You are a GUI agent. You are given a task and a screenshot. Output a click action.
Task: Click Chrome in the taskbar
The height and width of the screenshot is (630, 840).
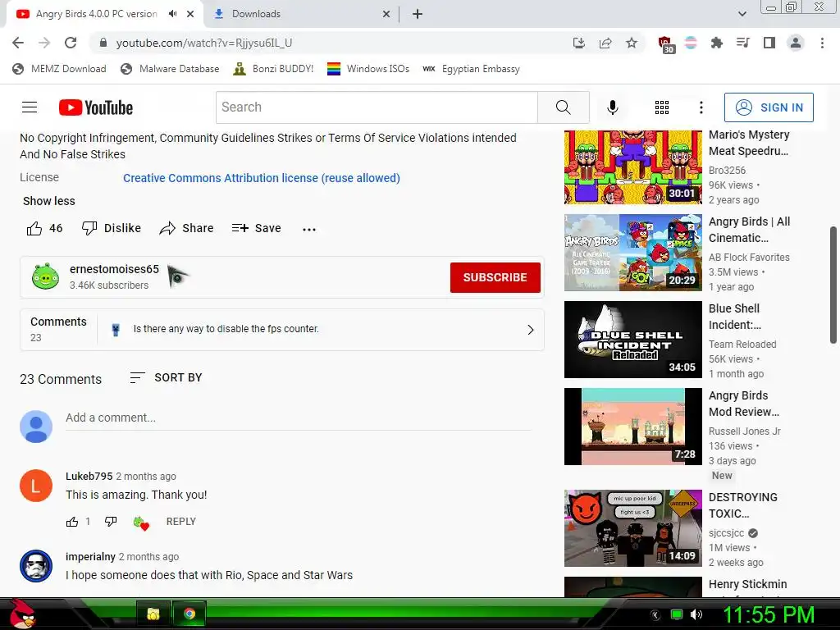click(x=189, y=614)
